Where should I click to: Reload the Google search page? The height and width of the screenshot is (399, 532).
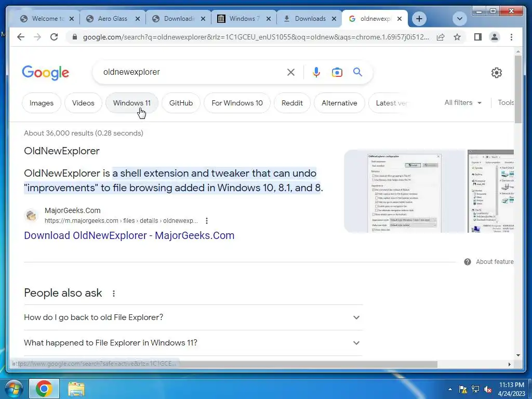pos(54,37)
